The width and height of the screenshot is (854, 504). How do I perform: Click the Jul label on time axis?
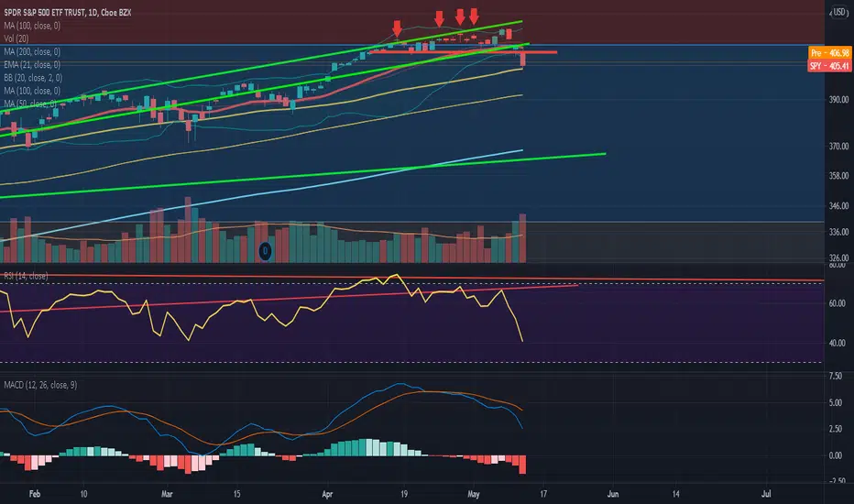point(766,494)
